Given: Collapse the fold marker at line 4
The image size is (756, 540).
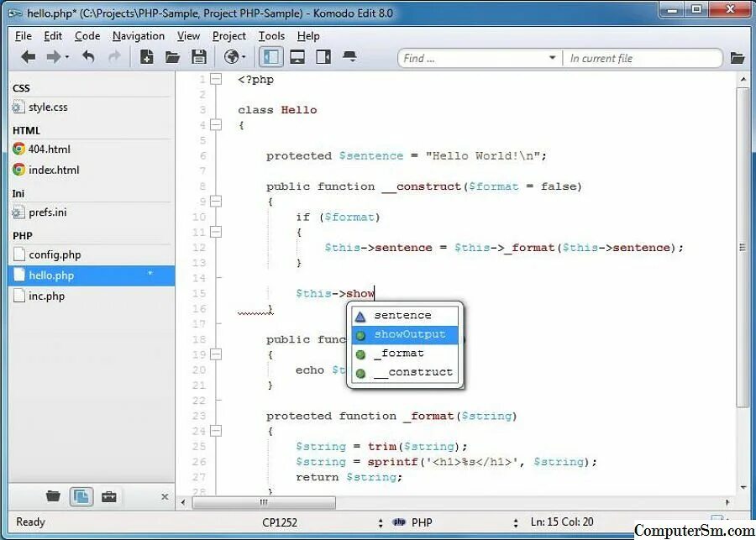Looking at the screenshot, I should pyautogui.click(x=216, y=125).
